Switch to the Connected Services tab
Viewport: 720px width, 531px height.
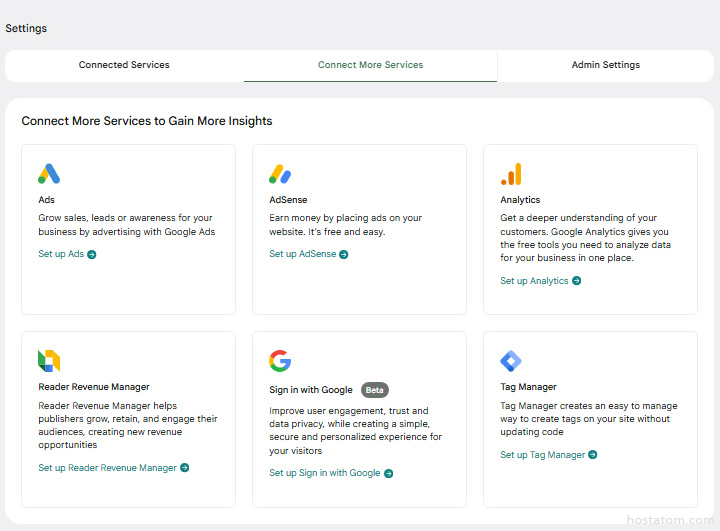pos(124,65)
